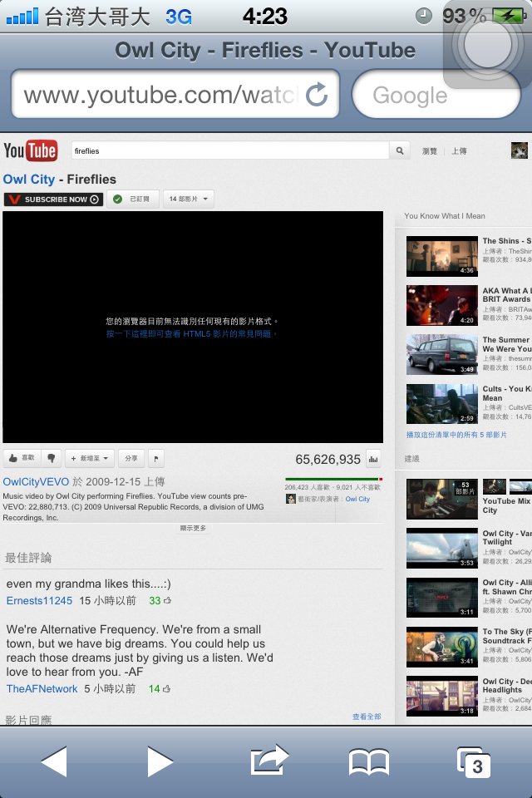Click the share button below video
The image size is (532, 798).
pos(131,458)
